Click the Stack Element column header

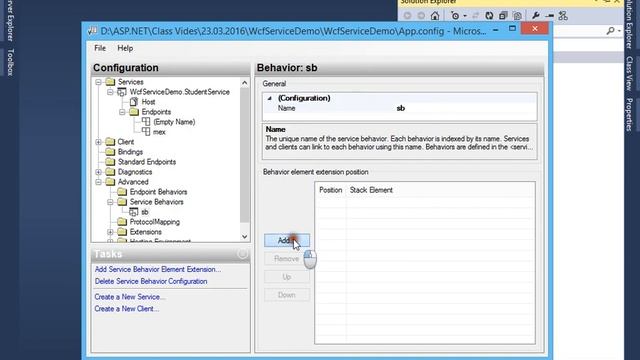(371, 190)
